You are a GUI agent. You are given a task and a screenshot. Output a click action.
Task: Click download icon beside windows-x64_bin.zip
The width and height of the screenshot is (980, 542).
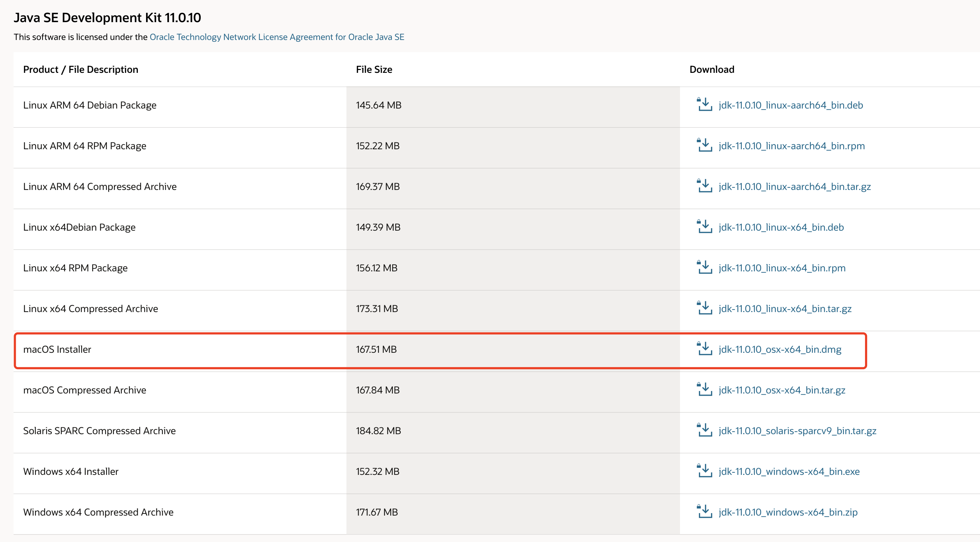point(705,512)
